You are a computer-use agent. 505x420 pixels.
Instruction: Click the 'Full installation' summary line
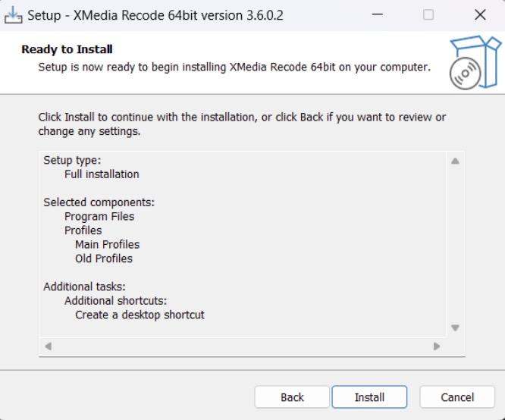(x=102, y=174)
